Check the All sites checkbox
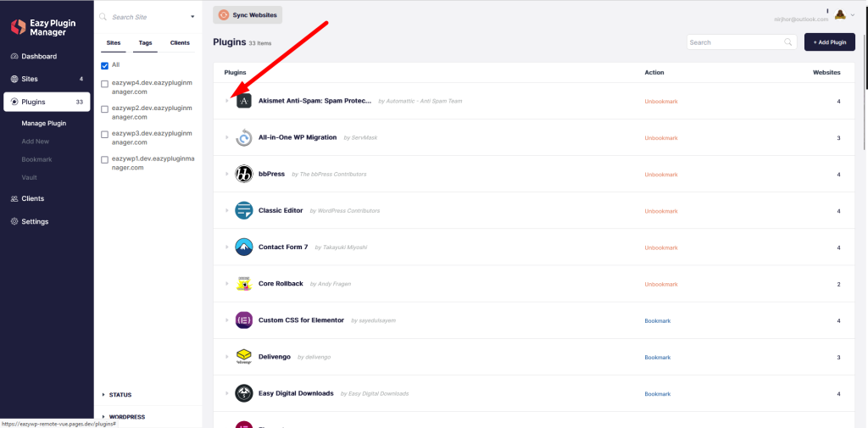The width and height of the screenshot is (868, 428). pos(104,65)
